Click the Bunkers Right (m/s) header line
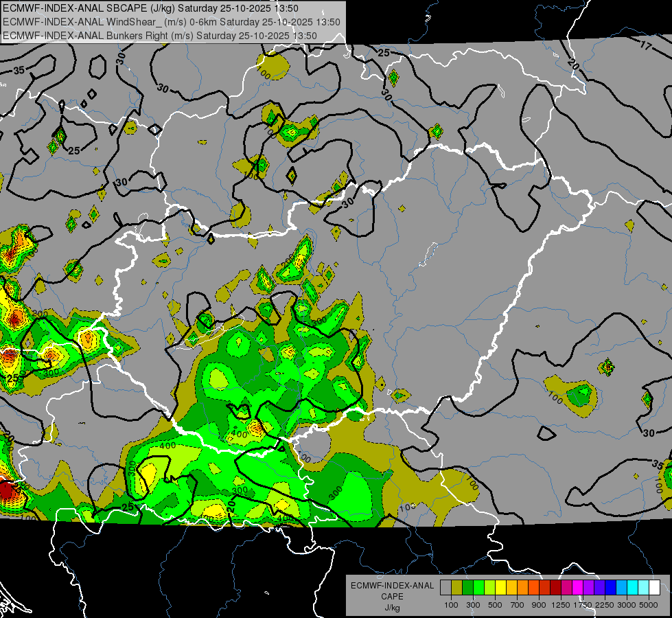 click(160, 36)
